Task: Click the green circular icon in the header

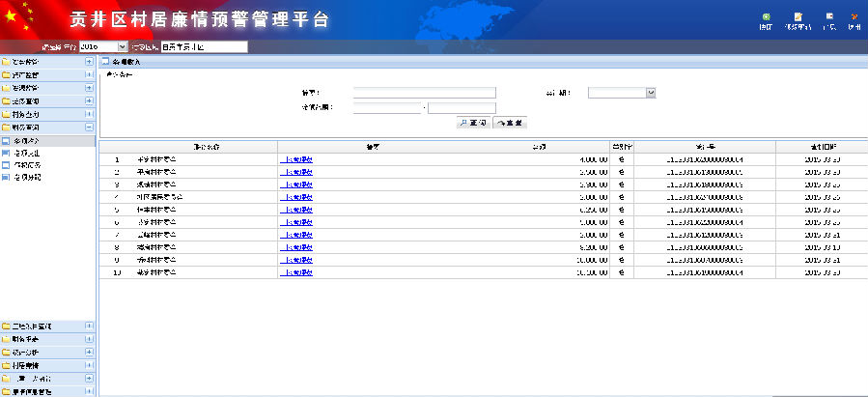Action: 766,16
